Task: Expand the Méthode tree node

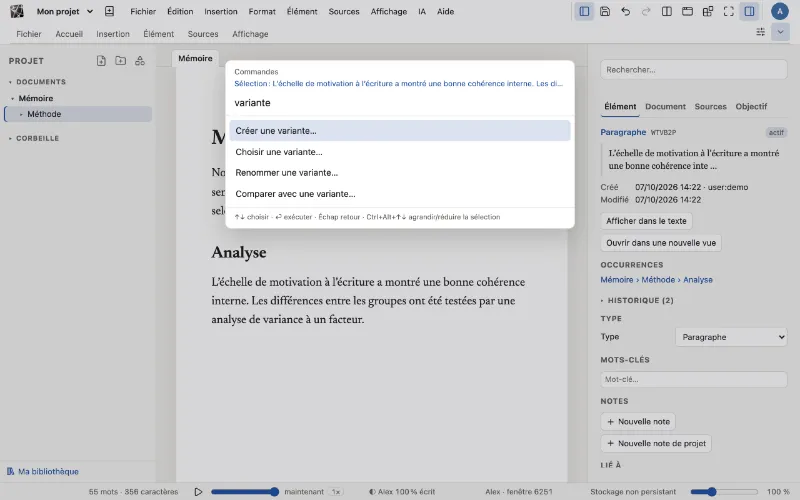Action: point(21,114)
